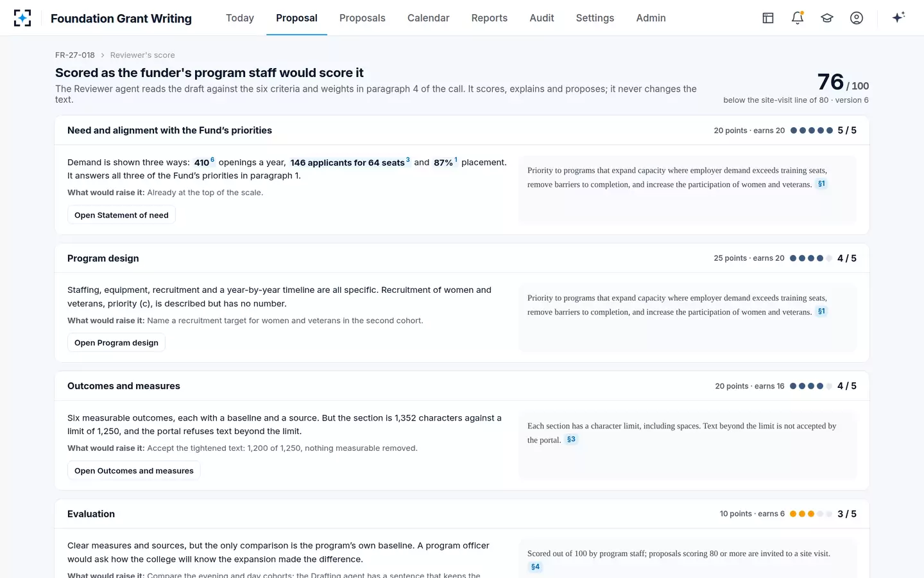The height and width of the screenshot is (578, 924).
Task: Click the 3 / 5 score on Evaluation
Action: coord(847,514)
